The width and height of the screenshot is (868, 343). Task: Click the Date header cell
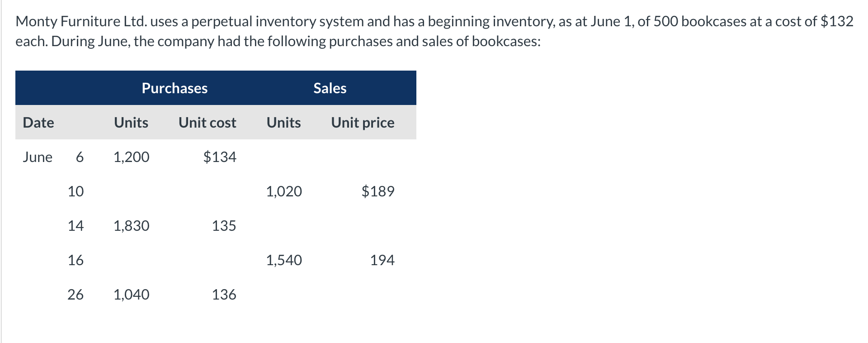point(38,122)
